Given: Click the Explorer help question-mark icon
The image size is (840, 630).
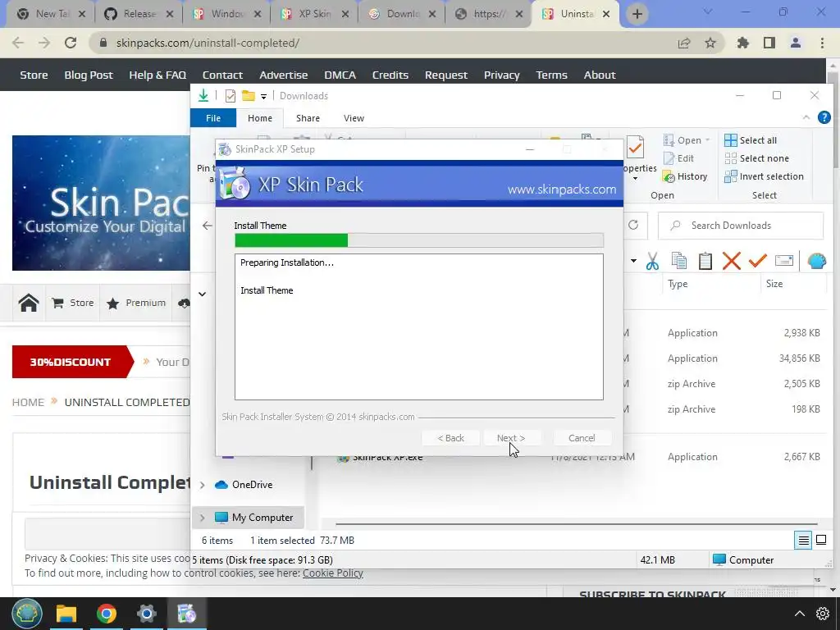Looking at the screenshot, I should pos(824,117).
